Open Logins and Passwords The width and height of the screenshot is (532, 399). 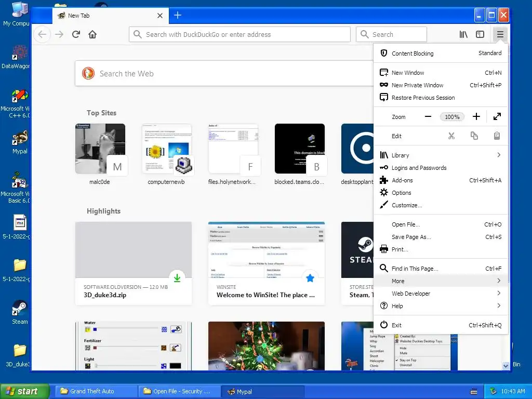click(441, 168)
